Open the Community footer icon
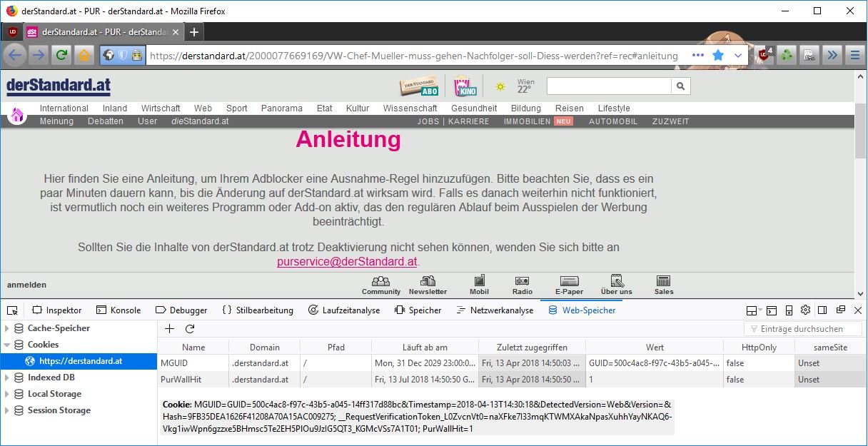 pyautogui.click(x=381, y=285)
